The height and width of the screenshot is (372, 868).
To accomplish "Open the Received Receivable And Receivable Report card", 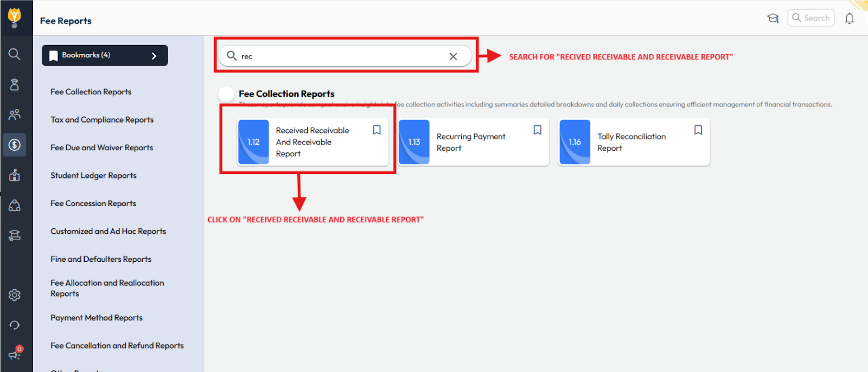I will (312, 143).
